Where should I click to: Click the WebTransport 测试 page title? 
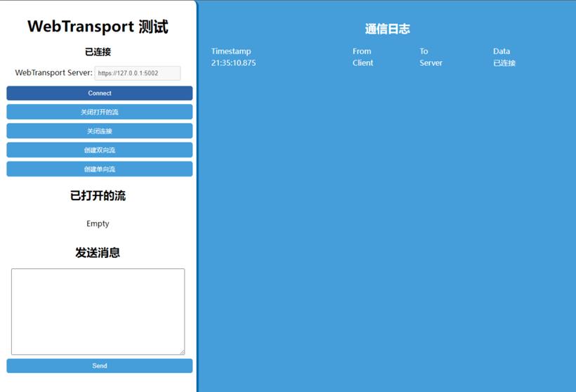click(98, 27)
